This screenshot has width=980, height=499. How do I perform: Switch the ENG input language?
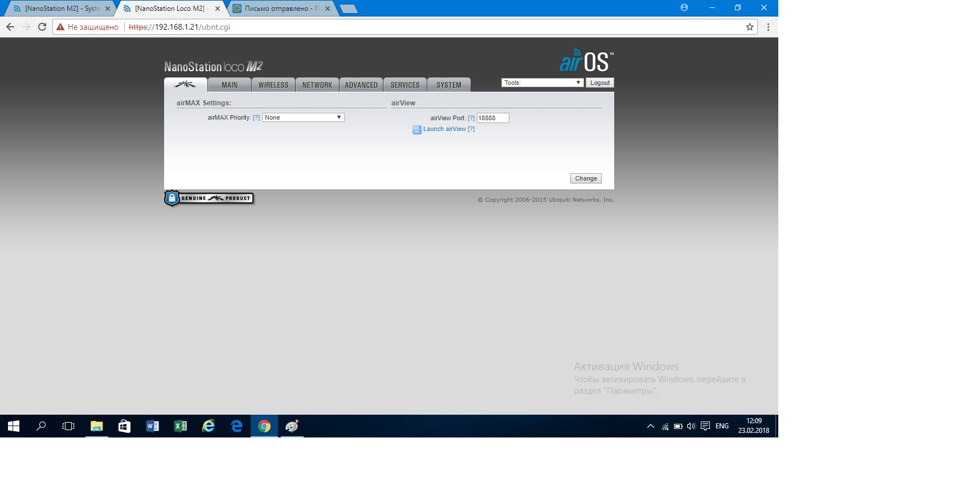coord(722,426)
